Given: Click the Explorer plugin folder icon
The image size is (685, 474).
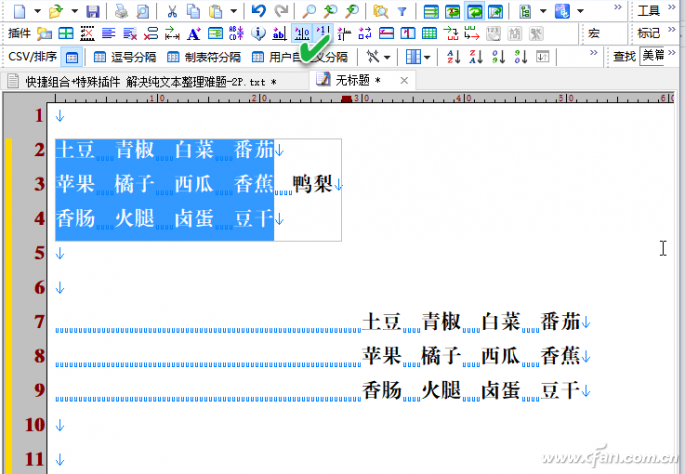Looking at the screenshot, I should 45,33.
